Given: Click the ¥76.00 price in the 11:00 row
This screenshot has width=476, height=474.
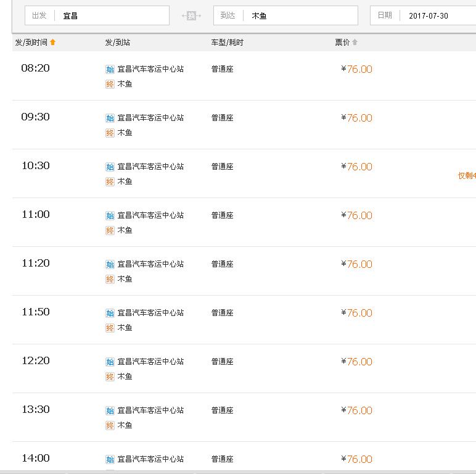Looking at the screenshot, I should click(357, 215).
